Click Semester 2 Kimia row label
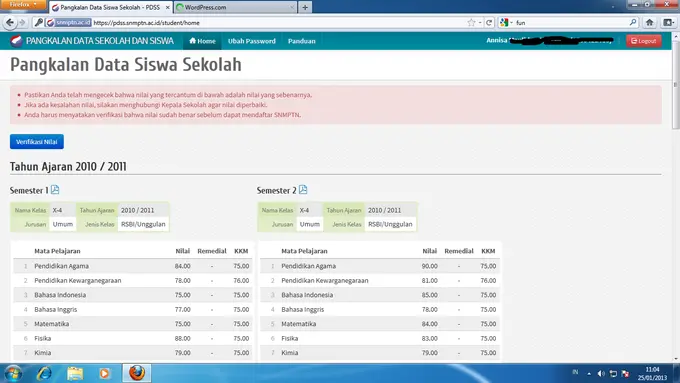 [290, 353]
